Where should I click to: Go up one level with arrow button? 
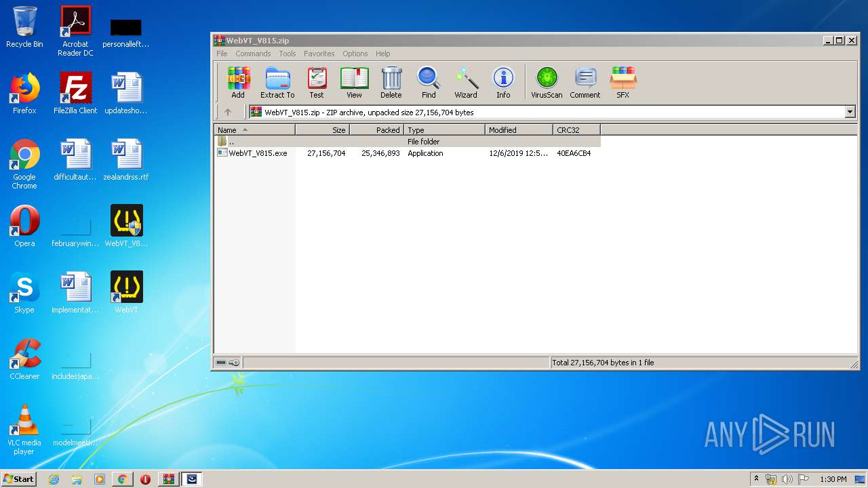pyautogui.click(x=228, y=113)
